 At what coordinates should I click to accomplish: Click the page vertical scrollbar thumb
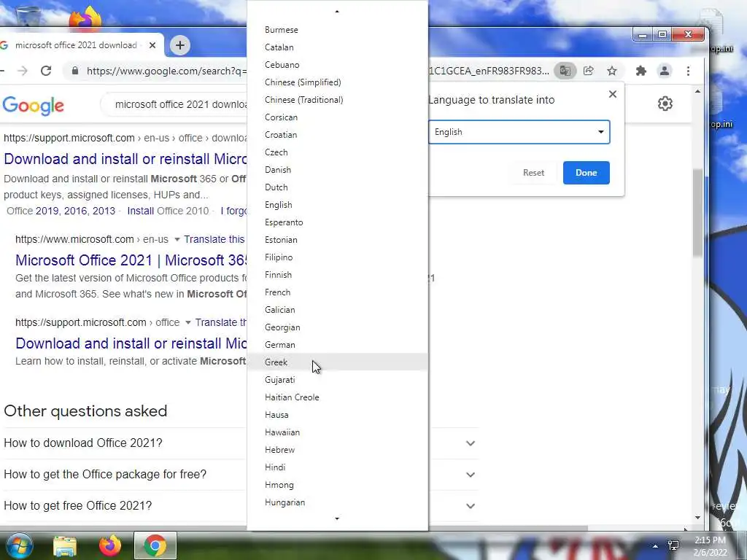pyautogui.click(x=697, y=213)
